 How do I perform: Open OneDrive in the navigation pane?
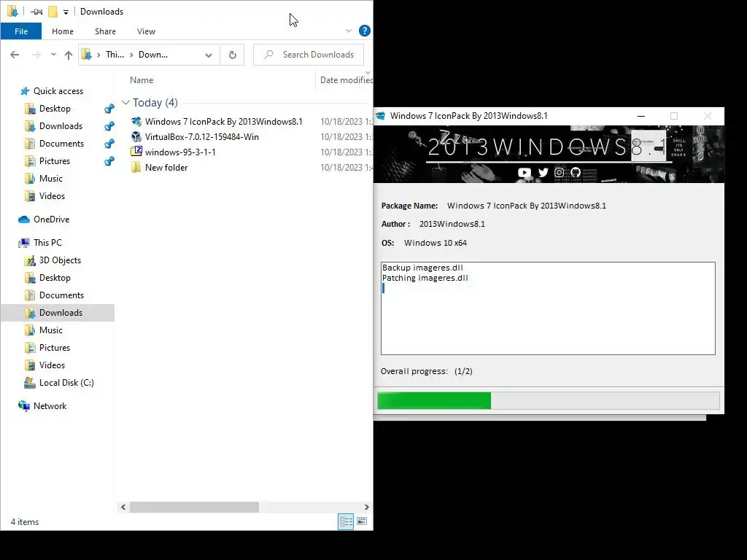(x=51, y=219)
